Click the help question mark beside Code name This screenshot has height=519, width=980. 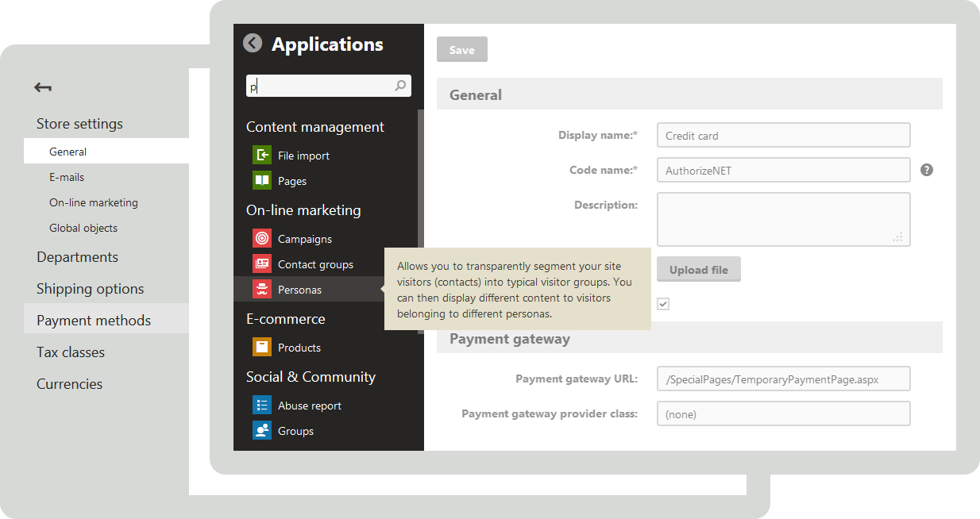tap(927, 170)
